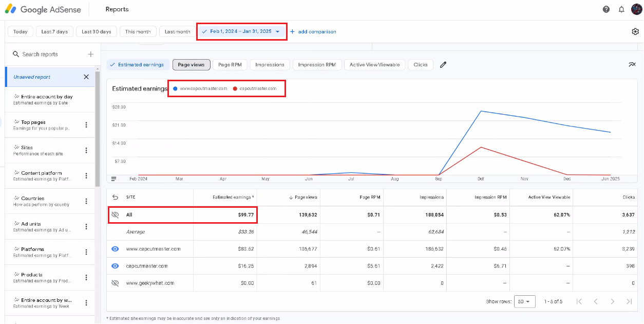The image size is (644, 324).
Task: Open more options for Content platform
Action: point(86,176)
